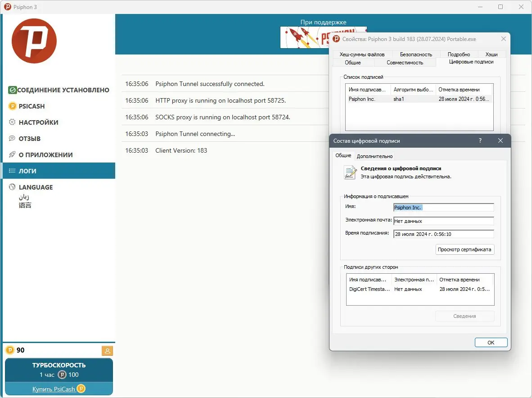The image size is (532, 398).
Task: Switch to Дополнительно tab
Action: [374, 156]
